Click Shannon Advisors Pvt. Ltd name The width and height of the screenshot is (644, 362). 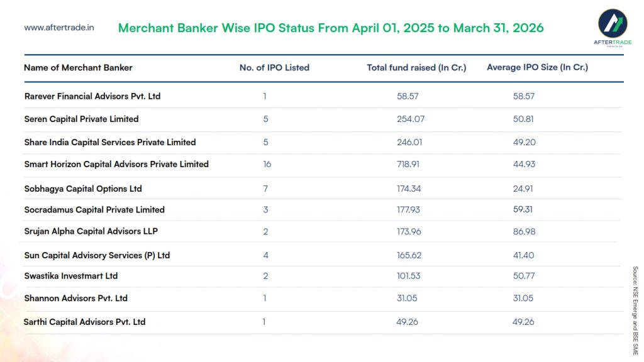tap(76, 298)
